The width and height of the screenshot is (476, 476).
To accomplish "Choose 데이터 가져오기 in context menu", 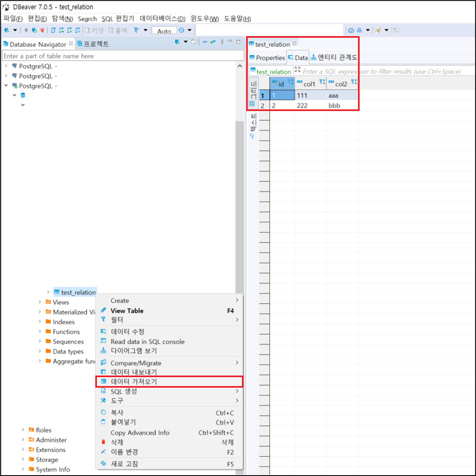I will pos(170,382).
